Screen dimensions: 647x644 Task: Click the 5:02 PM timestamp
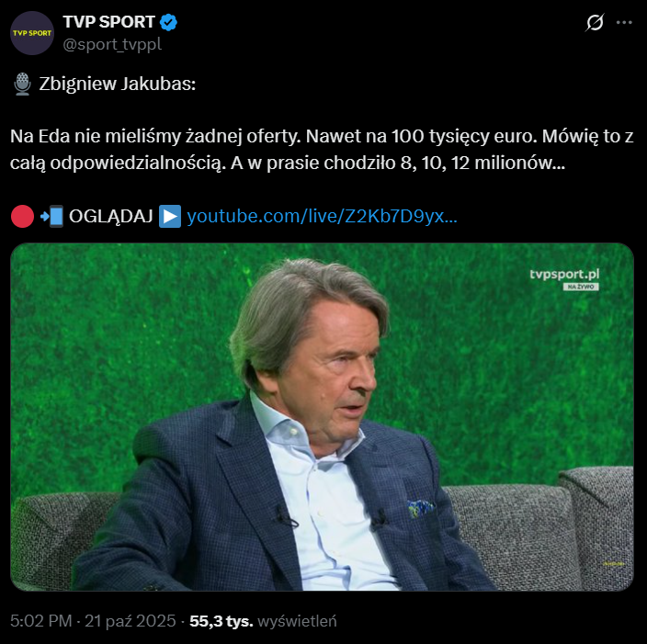tap(41, 621)
